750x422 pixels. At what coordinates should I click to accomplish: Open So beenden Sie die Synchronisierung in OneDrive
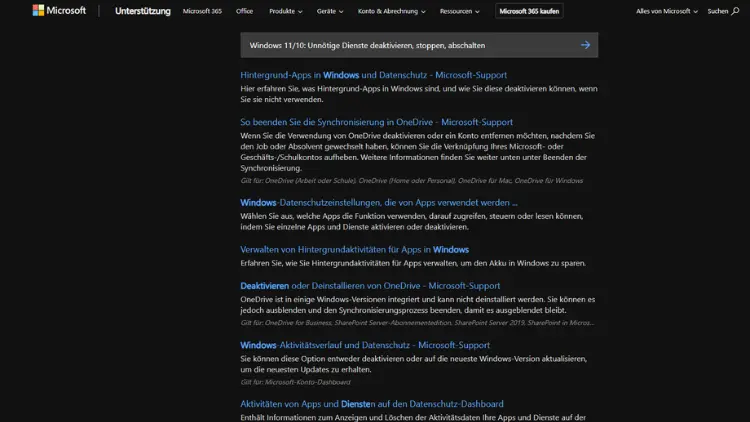[376, 122]
